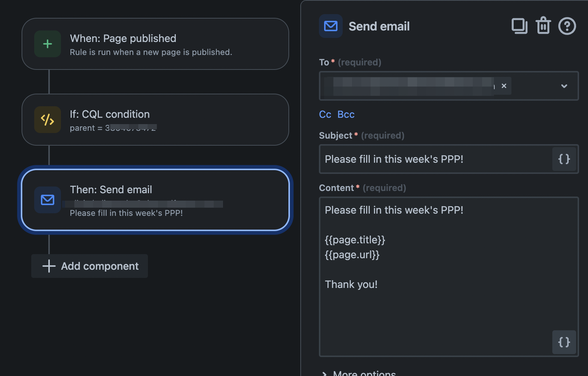Image resolution: width=588 pixels, height=376 pixels.
Task: Click the green plus trigger icon
Action: (x=48, y=44)
